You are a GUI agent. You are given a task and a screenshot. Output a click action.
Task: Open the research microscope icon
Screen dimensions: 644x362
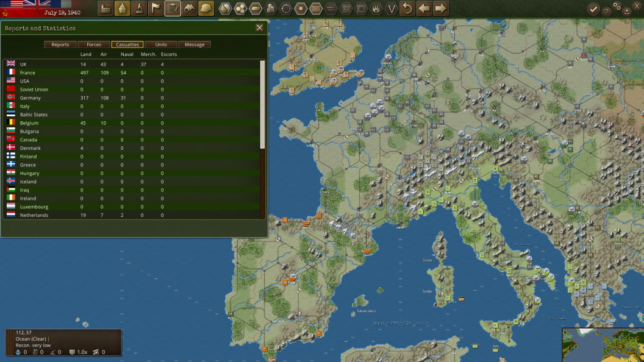(x=139, y=9)
